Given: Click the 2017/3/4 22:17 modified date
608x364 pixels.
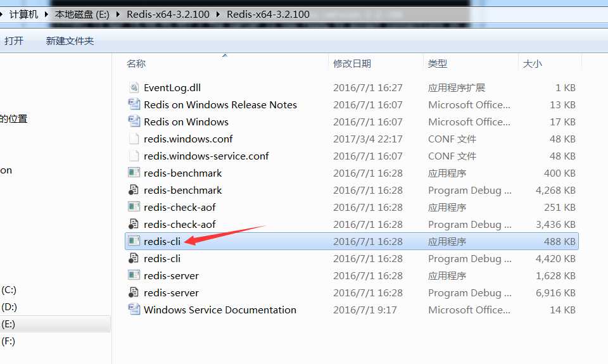Looking at the screenshot, I should click(x=367, y=139).
